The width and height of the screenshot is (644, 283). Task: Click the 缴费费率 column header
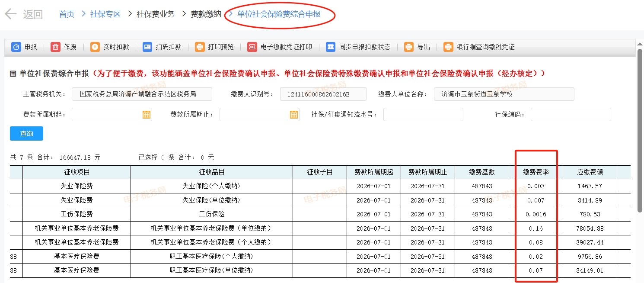pos(536,172)
